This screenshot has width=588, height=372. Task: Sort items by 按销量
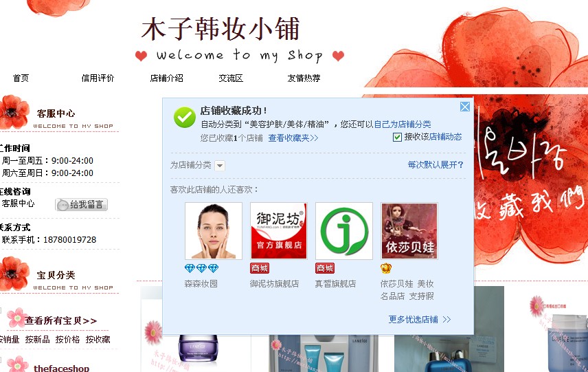pos(10,340)
